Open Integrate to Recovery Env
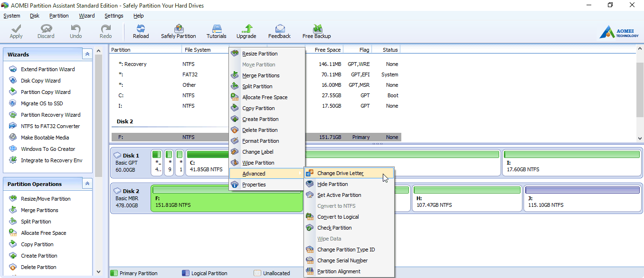Screen dimensions: 644x278 coord(51,160)
